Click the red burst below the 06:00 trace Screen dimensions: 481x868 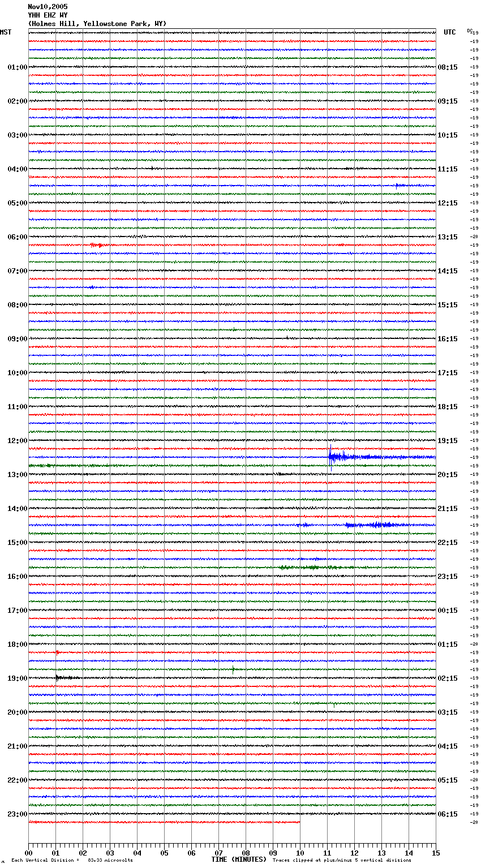[97, 245]
